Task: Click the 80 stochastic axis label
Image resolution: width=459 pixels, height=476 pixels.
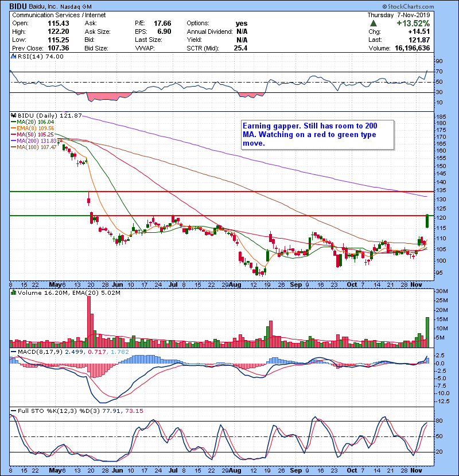Action: tap(439, 421)
